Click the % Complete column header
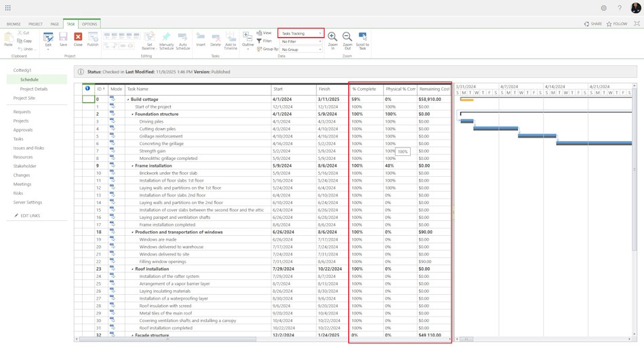The height and width of the screenshot is (362, 644). coord(366,89)
